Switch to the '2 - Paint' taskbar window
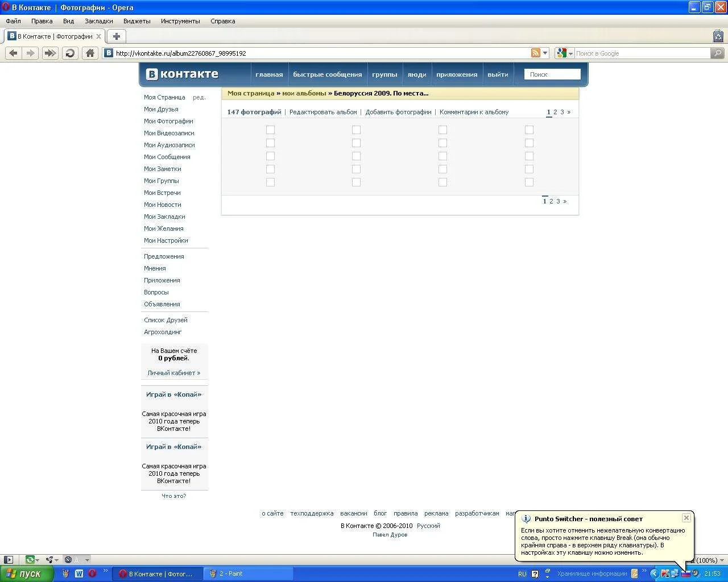 pos(249,573)
